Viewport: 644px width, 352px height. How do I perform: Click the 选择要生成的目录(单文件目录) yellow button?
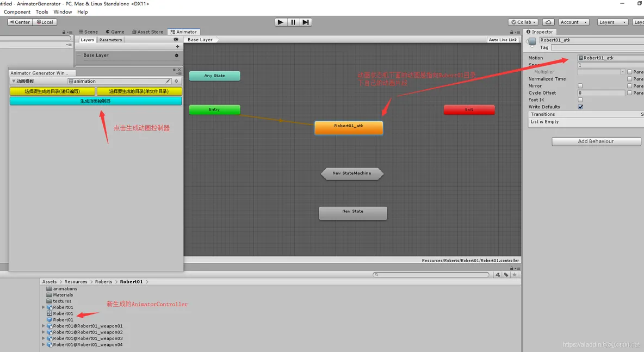139,91
